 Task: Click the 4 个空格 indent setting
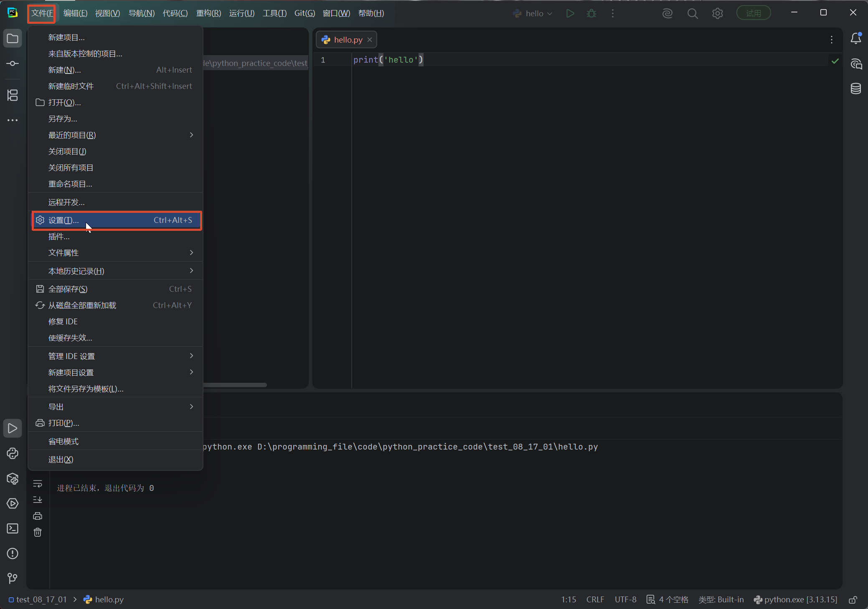667,599
